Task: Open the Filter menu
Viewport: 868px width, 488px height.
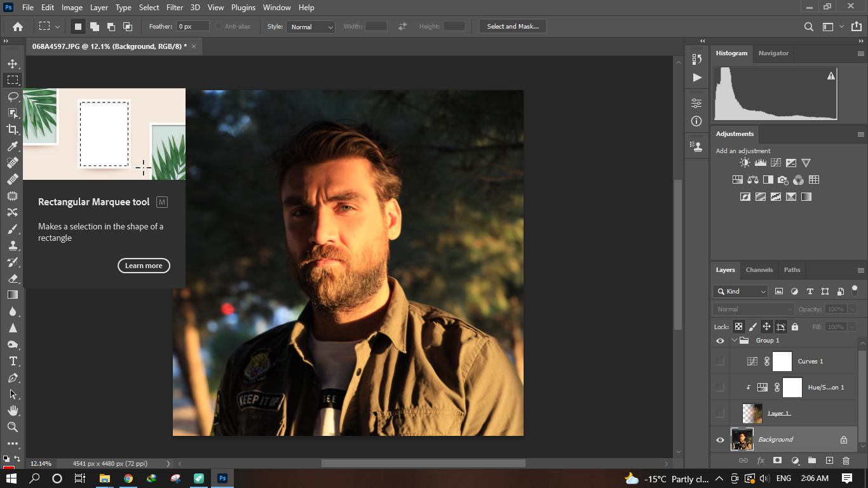Action: tap(175, 8)
